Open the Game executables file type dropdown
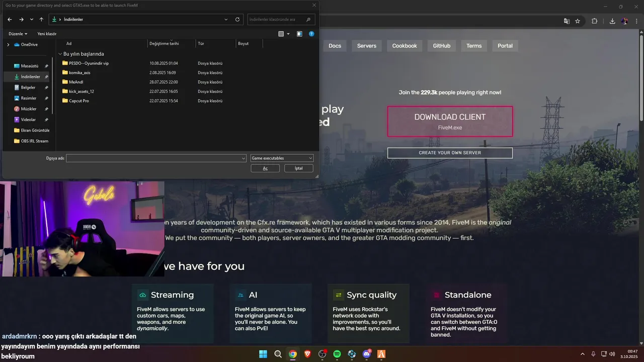The width and height of the screenshot is (644, 362). (x=282, y=158)
